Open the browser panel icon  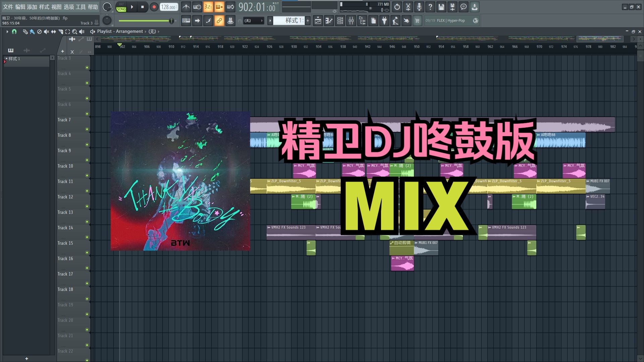pos(362,21)
